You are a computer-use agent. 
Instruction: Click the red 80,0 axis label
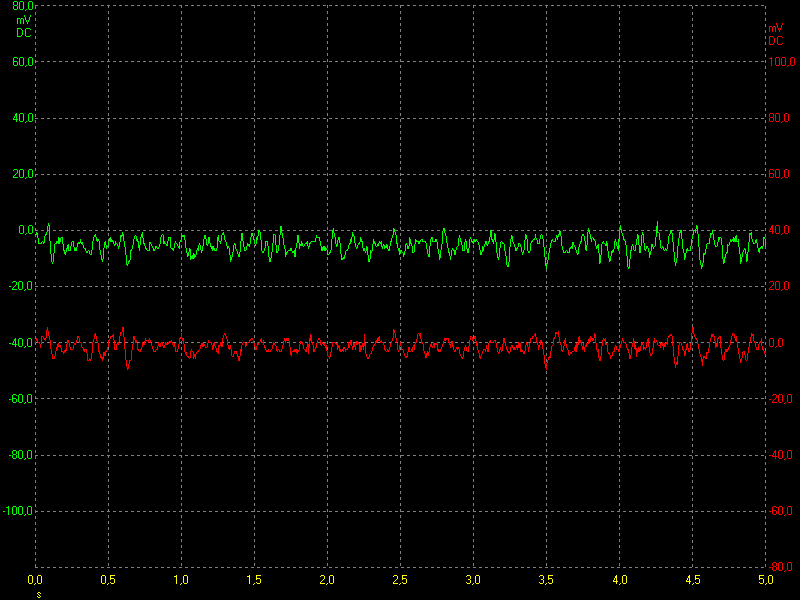779,118
